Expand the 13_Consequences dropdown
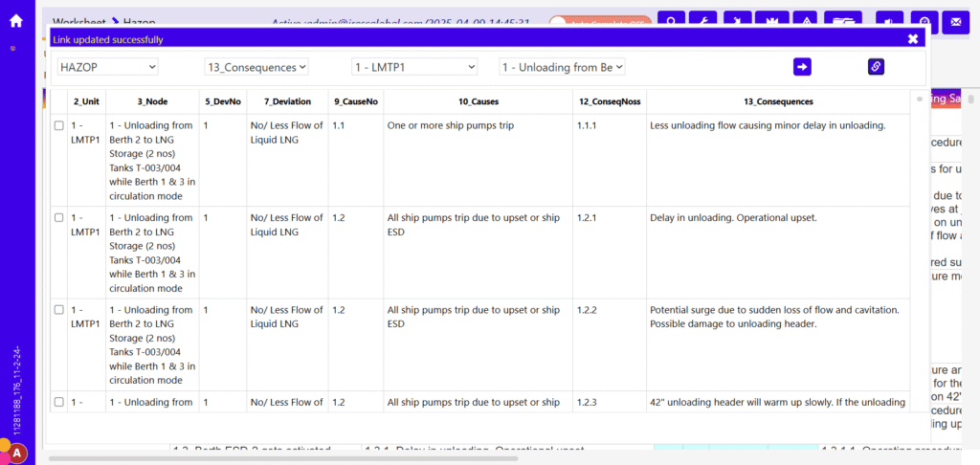The image size is (980, 465). coord(256,67)
